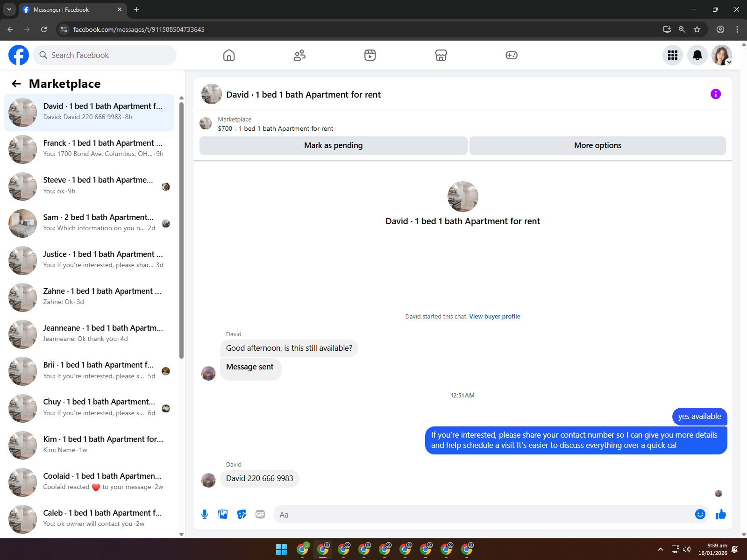Open a new browser tab
747x560 pixels.
[136, 9]
